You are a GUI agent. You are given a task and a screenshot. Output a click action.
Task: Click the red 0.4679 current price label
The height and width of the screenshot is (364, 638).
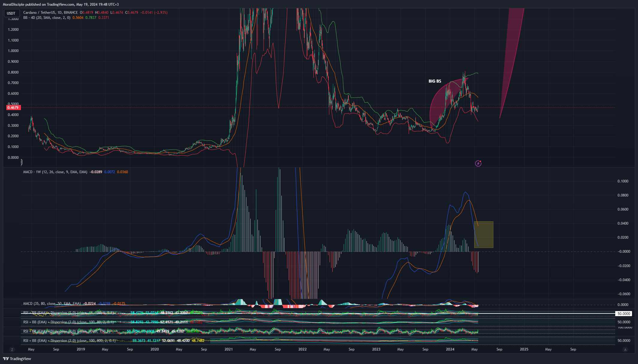[x=13, y=108]
